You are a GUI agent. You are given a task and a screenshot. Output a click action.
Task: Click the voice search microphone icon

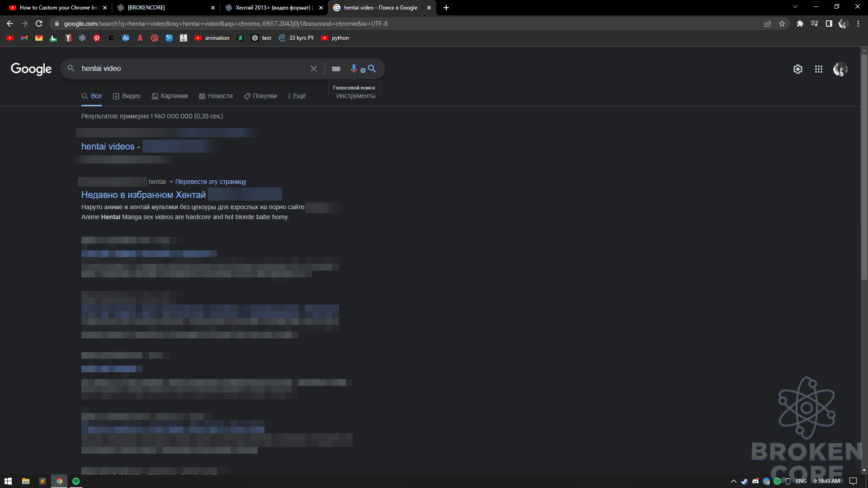click(354, 69)
